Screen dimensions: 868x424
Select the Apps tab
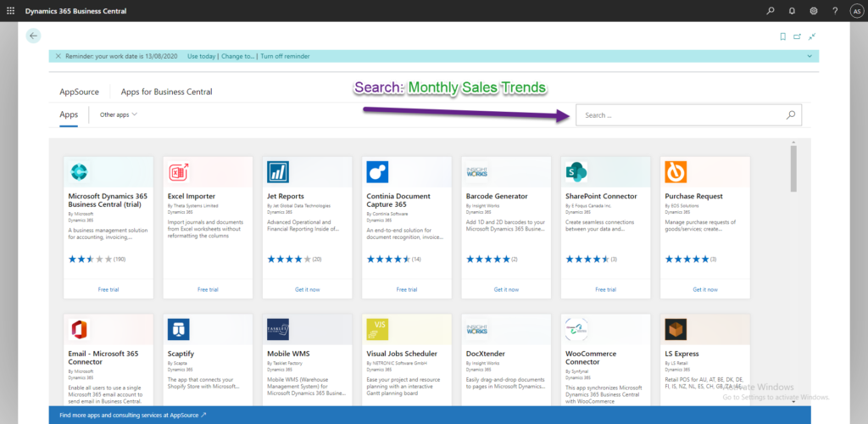[69, 114]
